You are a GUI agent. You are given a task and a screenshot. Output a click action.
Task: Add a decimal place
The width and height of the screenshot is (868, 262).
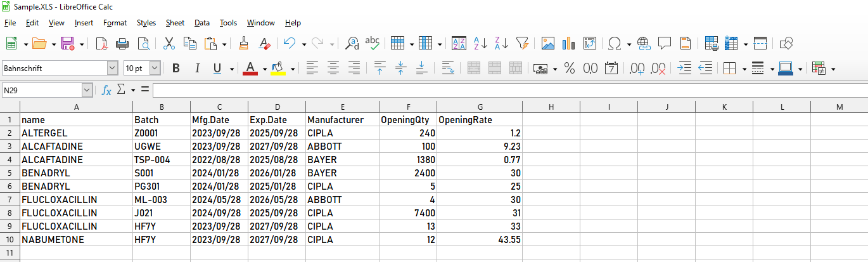637,68
